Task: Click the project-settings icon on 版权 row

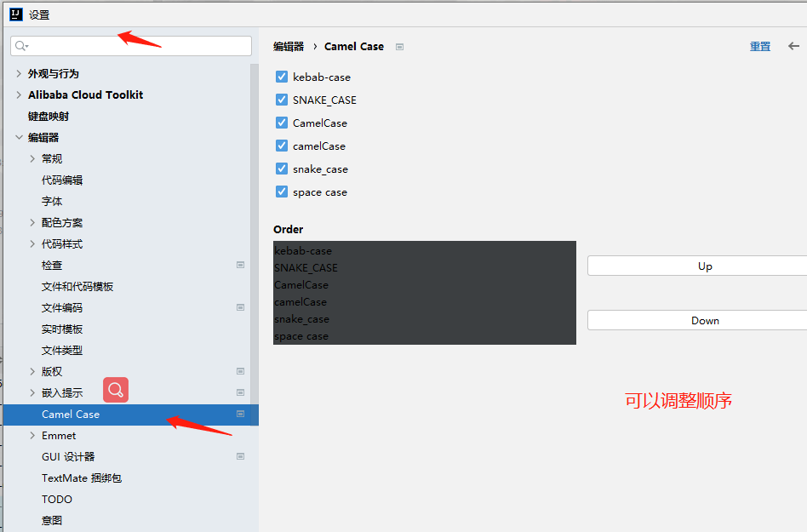Action: (240, 371)
